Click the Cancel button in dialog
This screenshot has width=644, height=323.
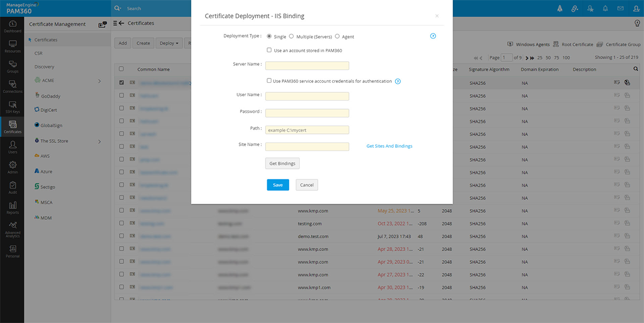[x=307, y=185]
